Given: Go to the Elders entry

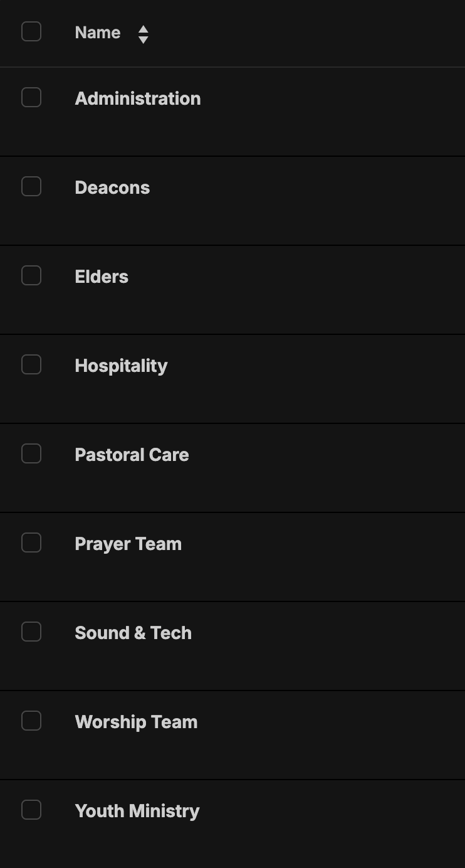Looking at the screenshot, I should point(102,277).
